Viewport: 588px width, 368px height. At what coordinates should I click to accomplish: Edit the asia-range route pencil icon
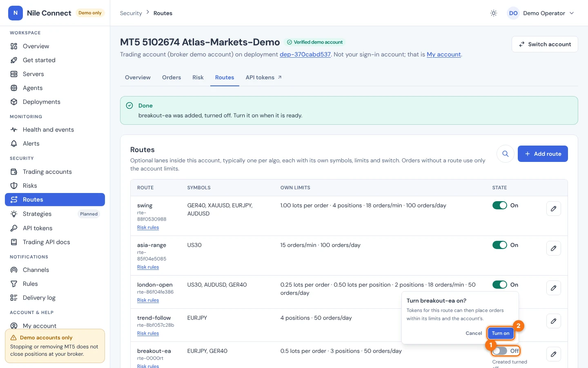tap(554, 248)
